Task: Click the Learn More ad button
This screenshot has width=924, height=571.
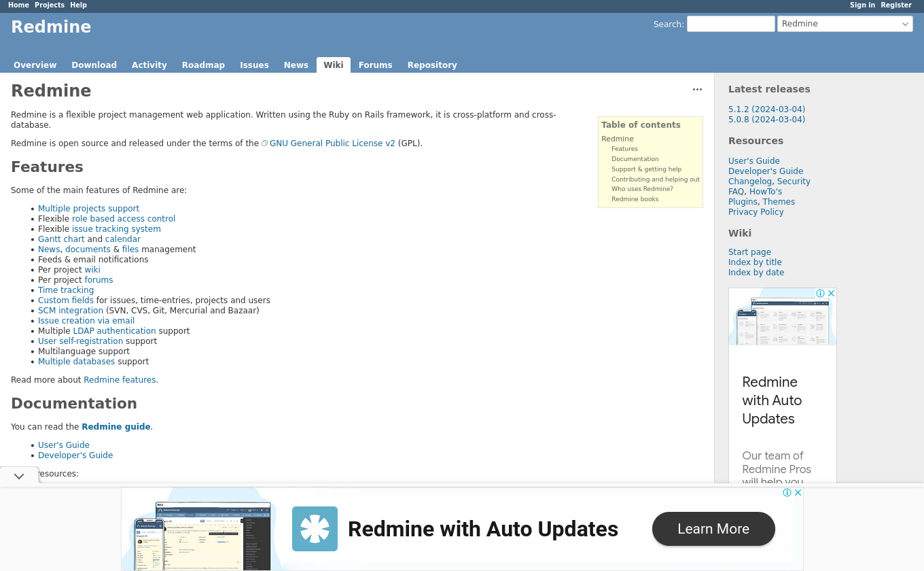Action: point(713,529)
